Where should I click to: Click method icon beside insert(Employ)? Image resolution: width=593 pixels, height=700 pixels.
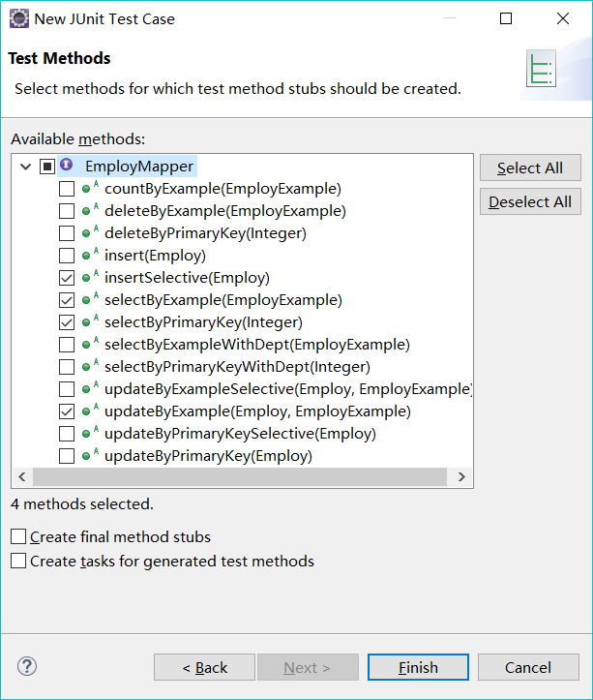pyautogui.click(x=90, y=255)
